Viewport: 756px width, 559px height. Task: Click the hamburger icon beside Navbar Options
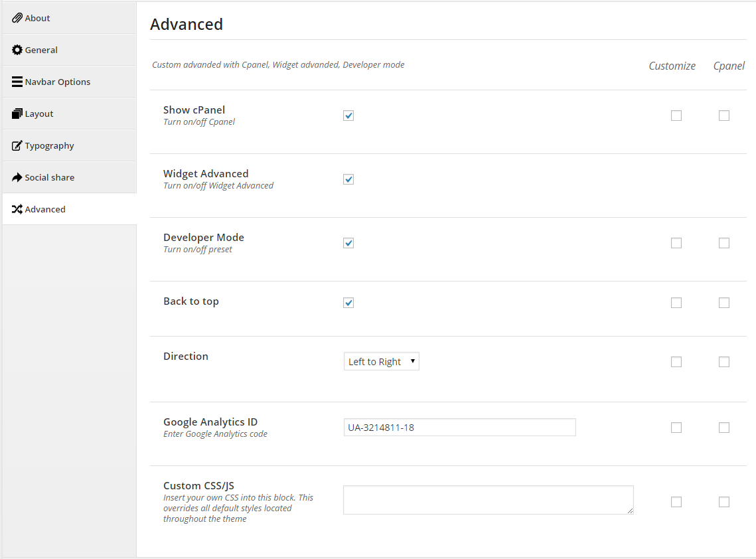coord(17,82)
